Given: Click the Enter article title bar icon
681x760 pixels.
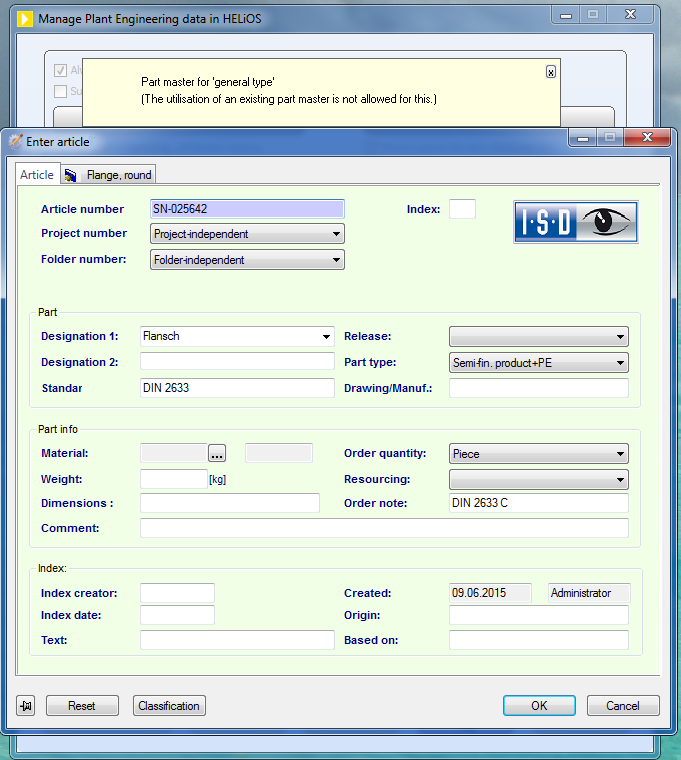Looking at the screenshot, I should 15,142.
